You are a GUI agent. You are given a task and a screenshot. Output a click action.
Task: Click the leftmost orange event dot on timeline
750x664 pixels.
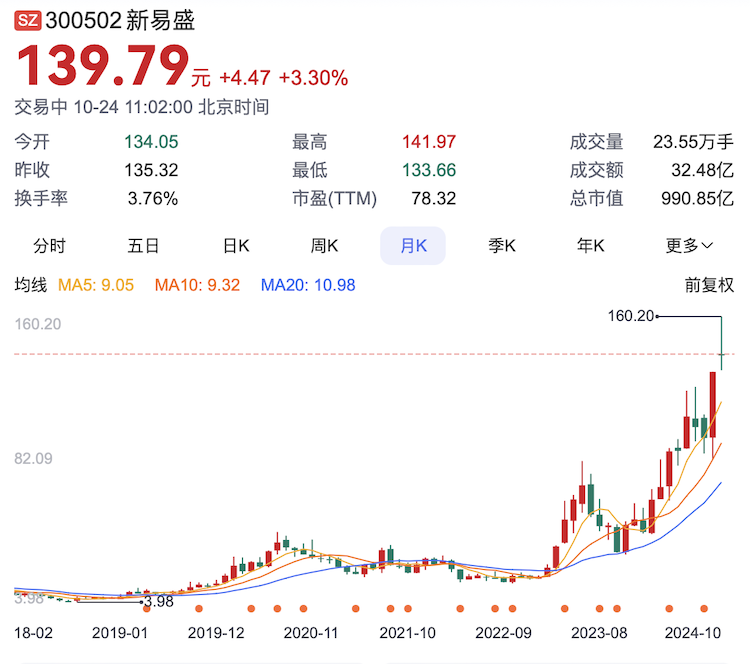point(146,608)
